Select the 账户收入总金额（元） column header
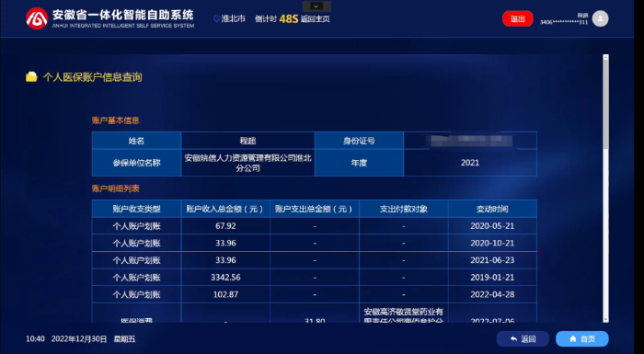The image size is (644, 354). [x=225, y=209]
